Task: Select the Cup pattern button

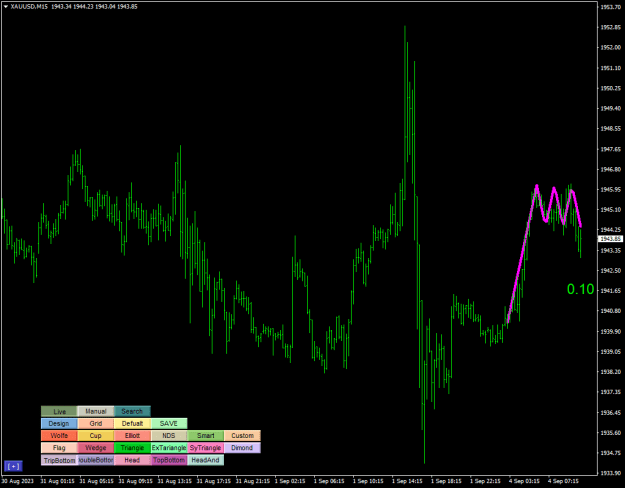Action: tap(96, 436)
